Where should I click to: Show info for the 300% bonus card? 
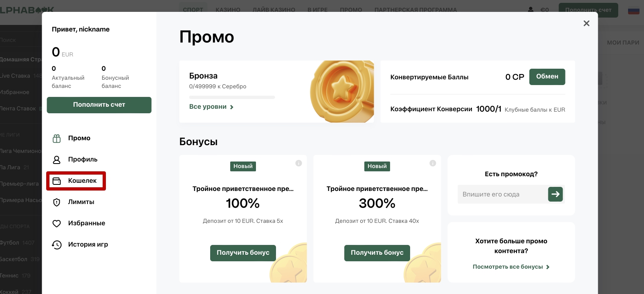[x=433, y=163]
